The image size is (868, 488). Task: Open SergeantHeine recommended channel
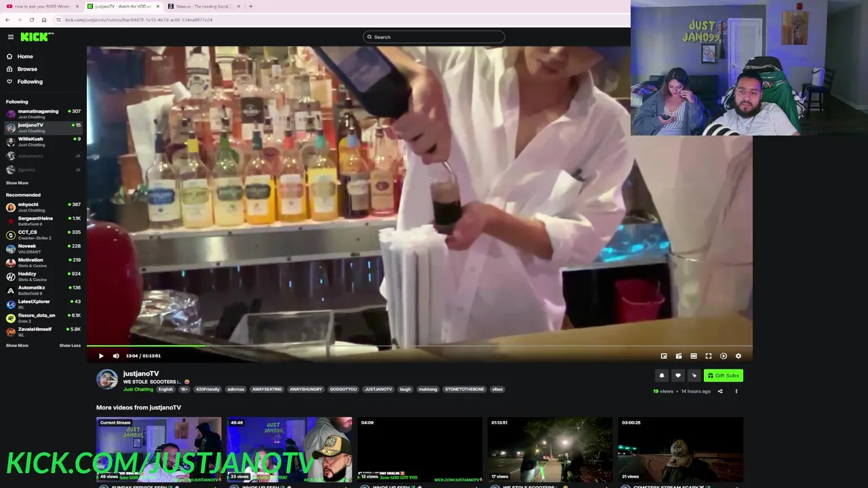43,221
